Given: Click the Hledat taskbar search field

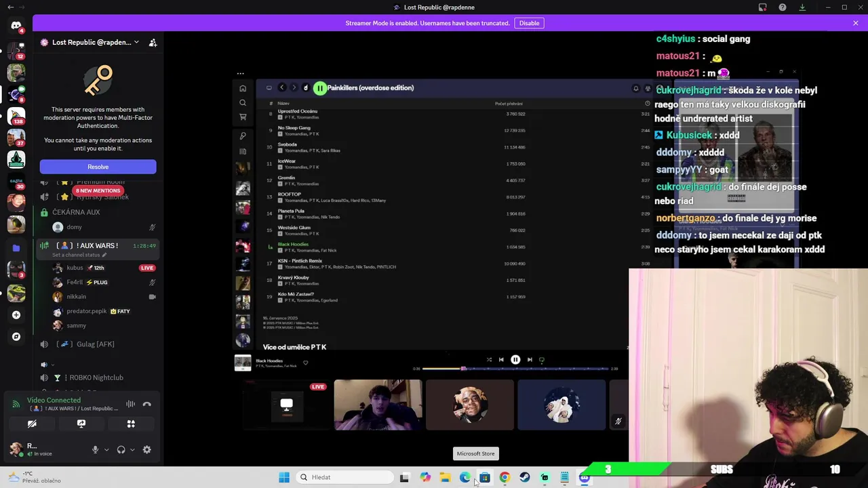Looking at the screenshot, I should tap(346, 477).
